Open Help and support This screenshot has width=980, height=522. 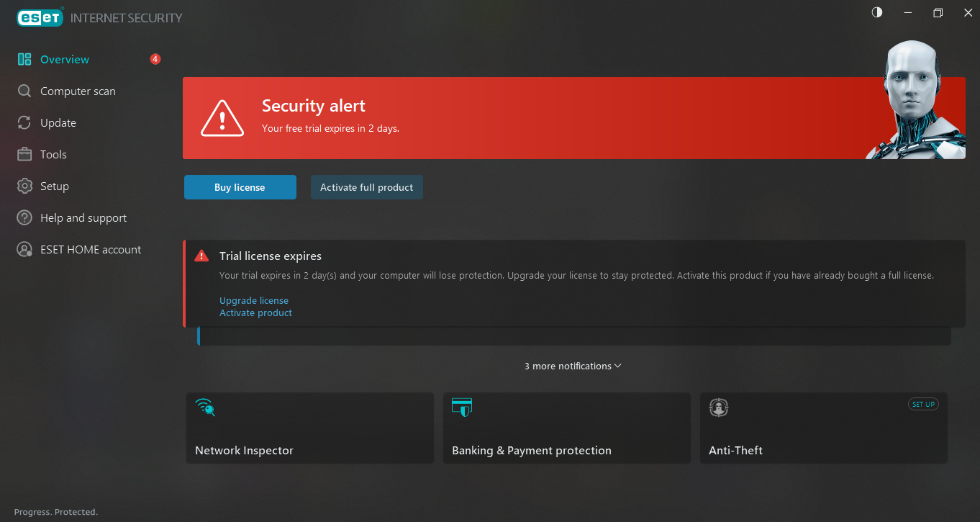[83, 218]
